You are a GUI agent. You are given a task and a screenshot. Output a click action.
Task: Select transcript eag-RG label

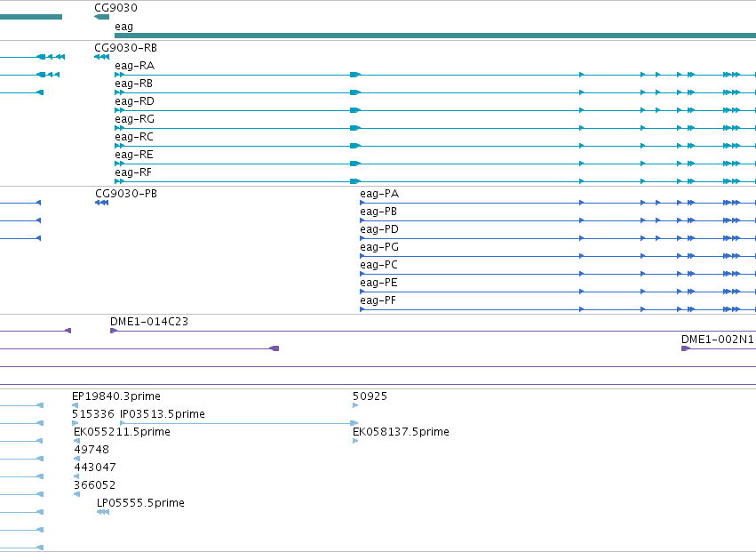(x=134, y=119)
